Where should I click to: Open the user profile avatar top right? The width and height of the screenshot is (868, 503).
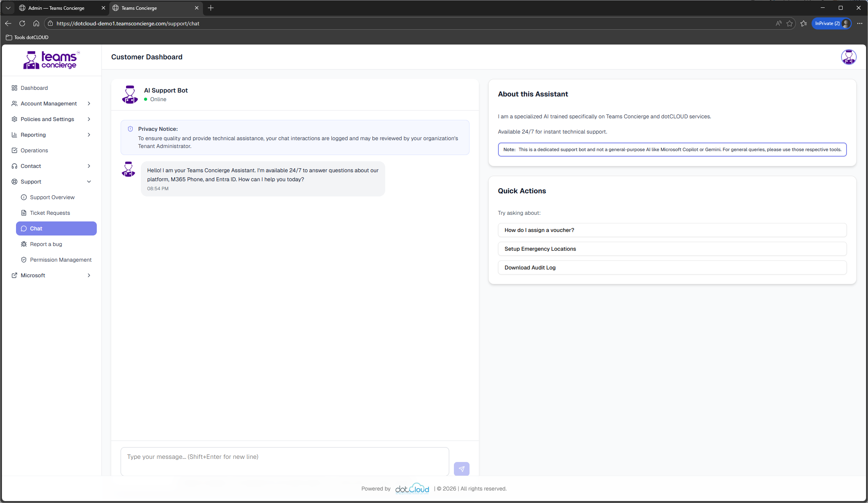point(848,57)
